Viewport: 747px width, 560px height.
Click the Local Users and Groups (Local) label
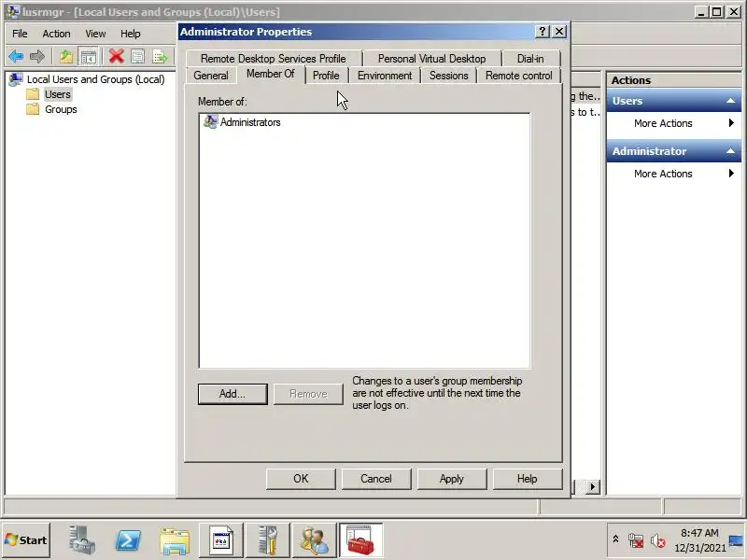click(x=95, y=79)
